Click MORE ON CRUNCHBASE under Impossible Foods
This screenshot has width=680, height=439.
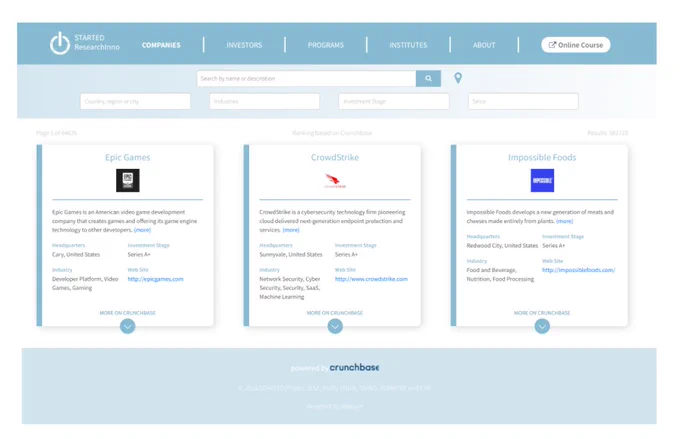(542, 313)
